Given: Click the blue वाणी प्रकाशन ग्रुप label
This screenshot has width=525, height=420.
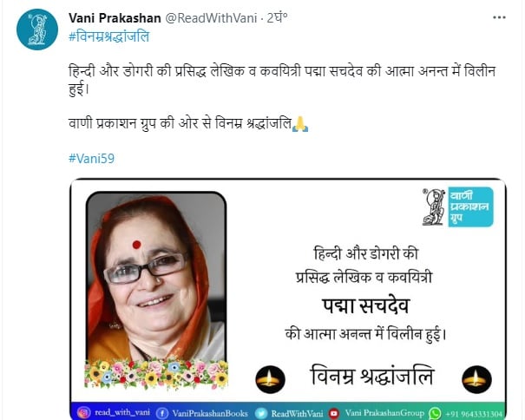Looking at the screenshot, I should pyautogui.click(x=470, y=207).
